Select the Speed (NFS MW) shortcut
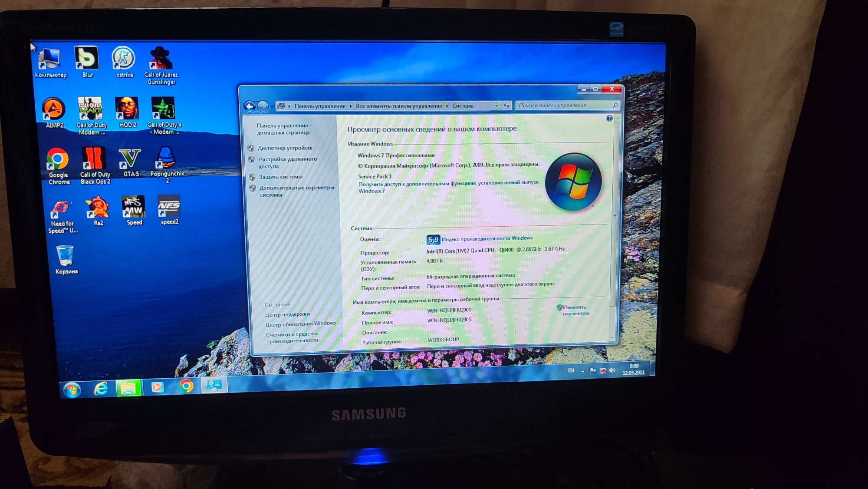The height and width of the screenshot is (489, 868). pyautogui.click(x=134, y=211)
